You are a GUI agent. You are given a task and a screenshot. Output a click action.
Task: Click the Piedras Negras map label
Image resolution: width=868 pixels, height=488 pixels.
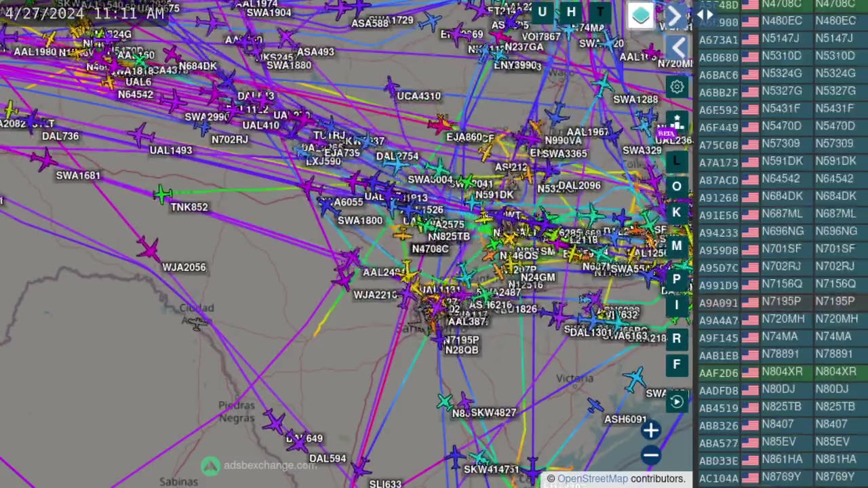click(x=237, y=411)
